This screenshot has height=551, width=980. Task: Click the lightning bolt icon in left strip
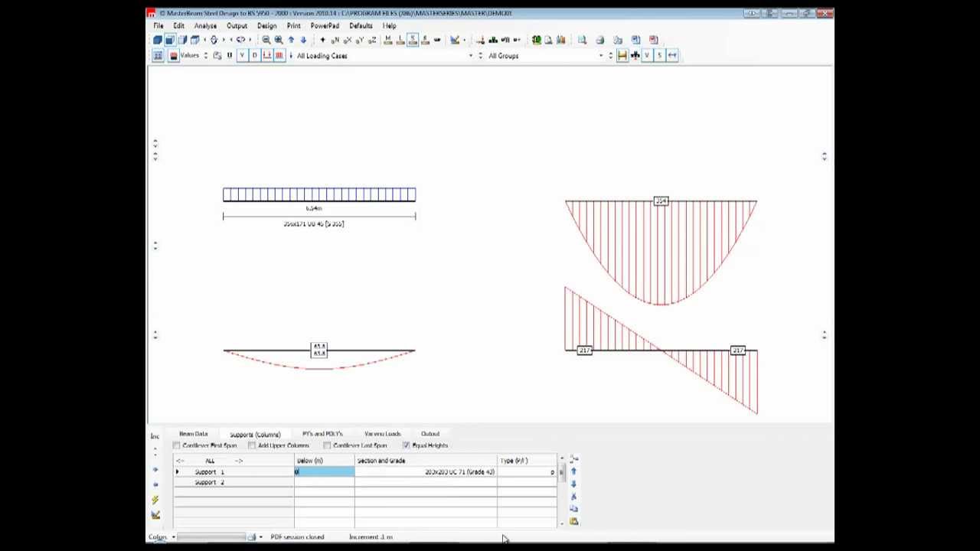[155, 499]
